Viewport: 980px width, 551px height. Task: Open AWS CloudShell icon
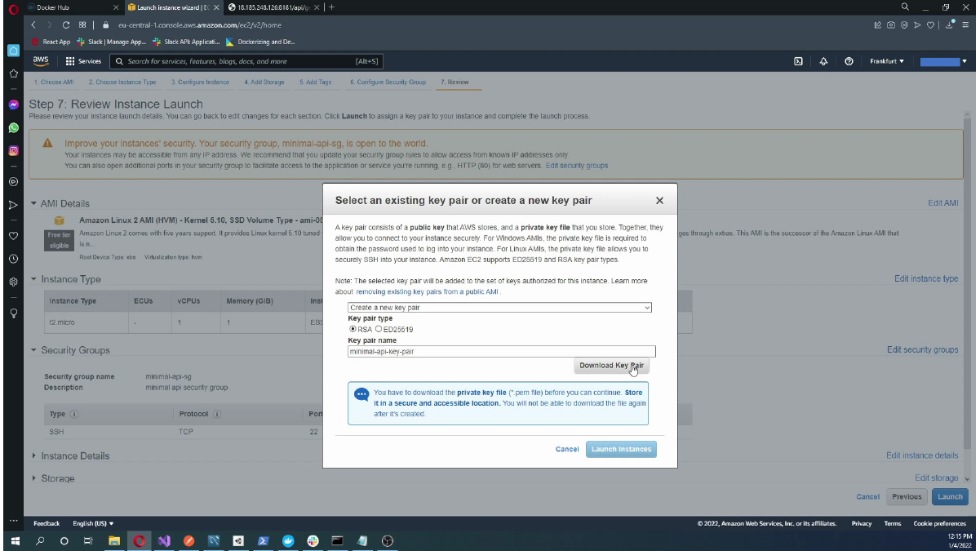798,61
